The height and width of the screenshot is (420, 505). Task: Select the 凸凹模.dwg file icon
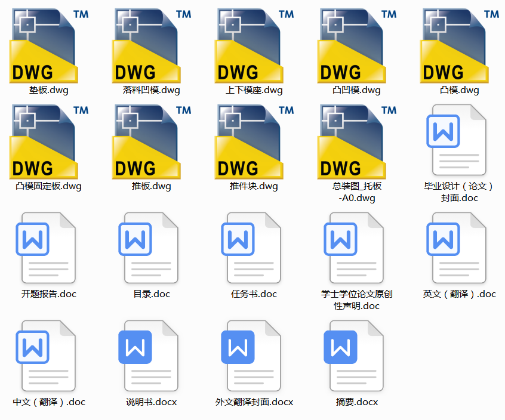[357, 46]
